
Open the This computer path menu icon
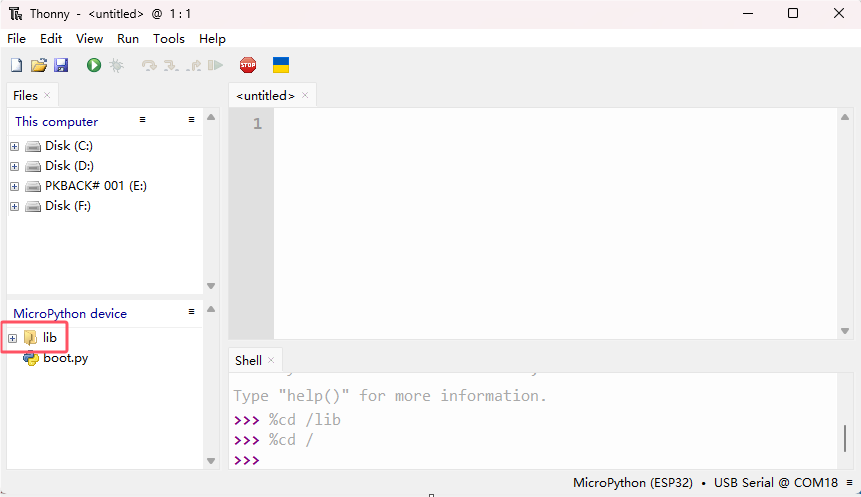click(142, 120)
